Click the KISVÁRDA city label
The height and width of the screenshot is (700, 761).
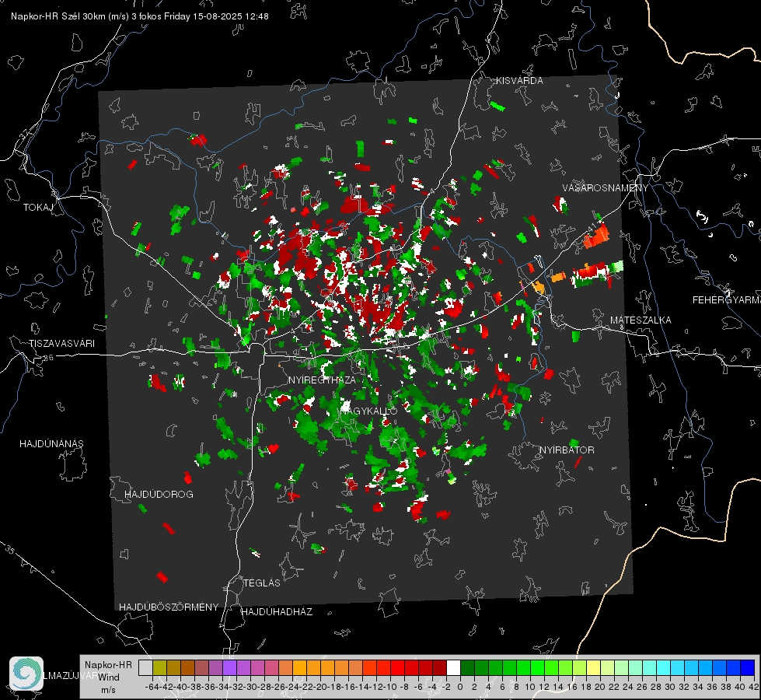click(x=519, y=81)
